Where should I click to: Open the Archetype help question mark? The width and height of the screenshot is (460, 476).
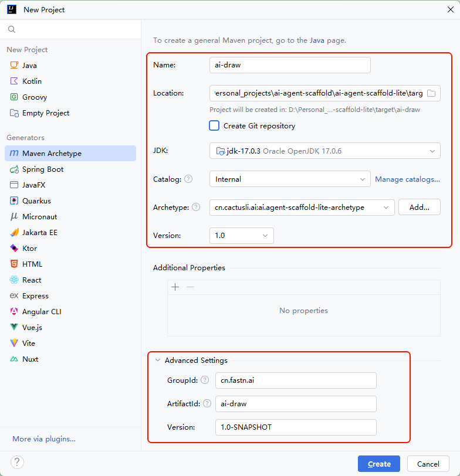click(197, 207)
